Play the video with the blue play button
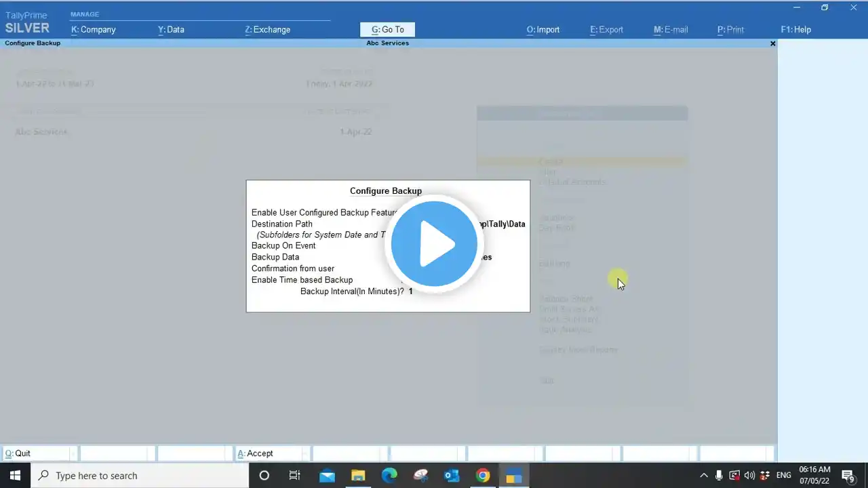 [x=434, y=243]
